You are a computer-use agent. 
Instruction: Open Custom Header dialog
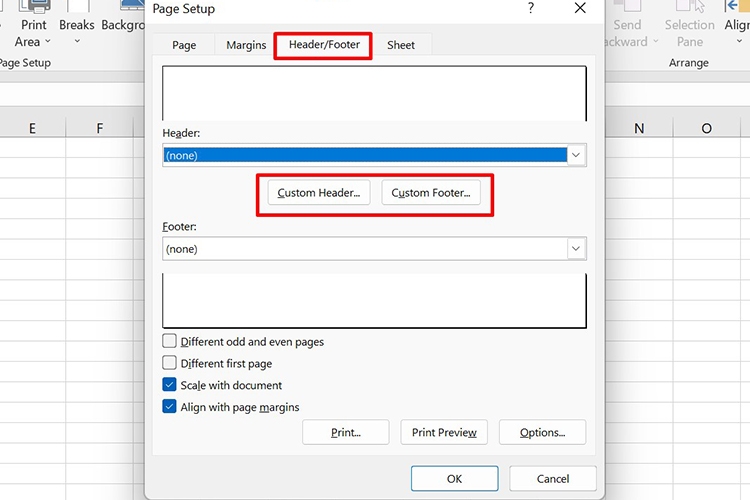click(x=319, y=193)
